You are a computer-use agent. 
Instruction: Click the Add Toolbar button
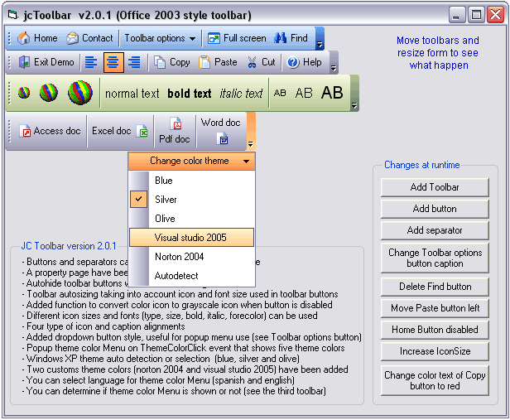pyautogui.click(x=435, y=187)
